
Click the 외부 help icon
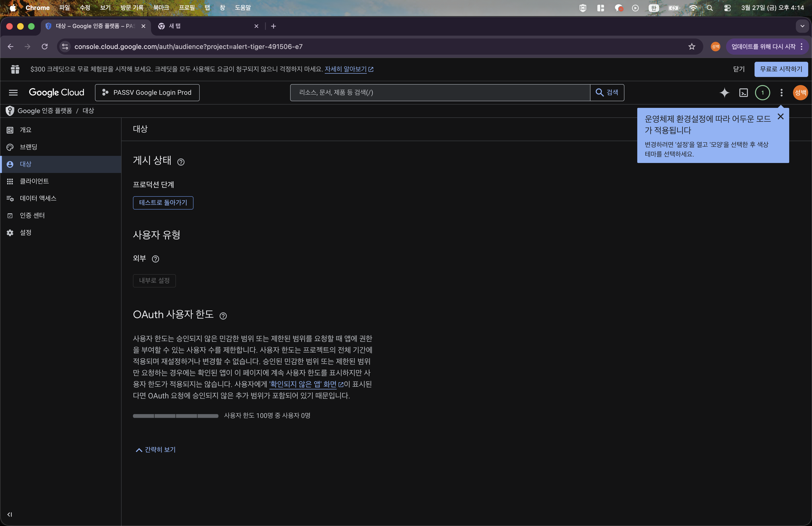tap(156, 259)
